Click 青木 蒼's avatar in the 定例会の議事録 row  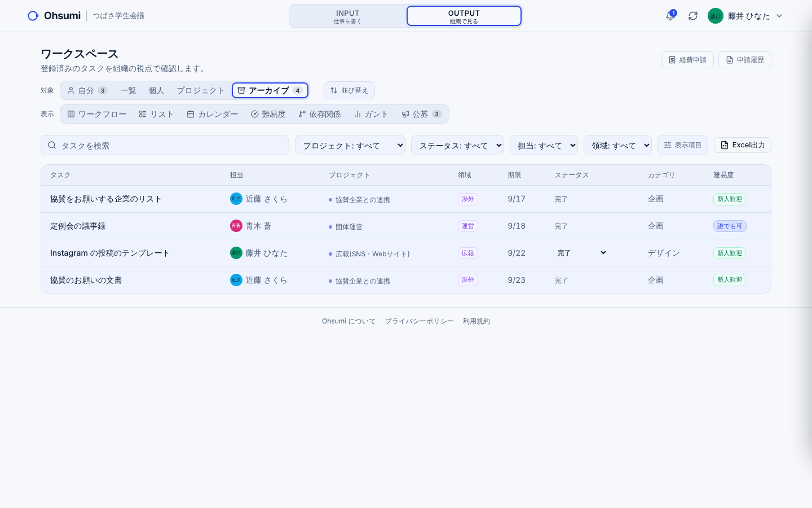[x=236, y=226]
